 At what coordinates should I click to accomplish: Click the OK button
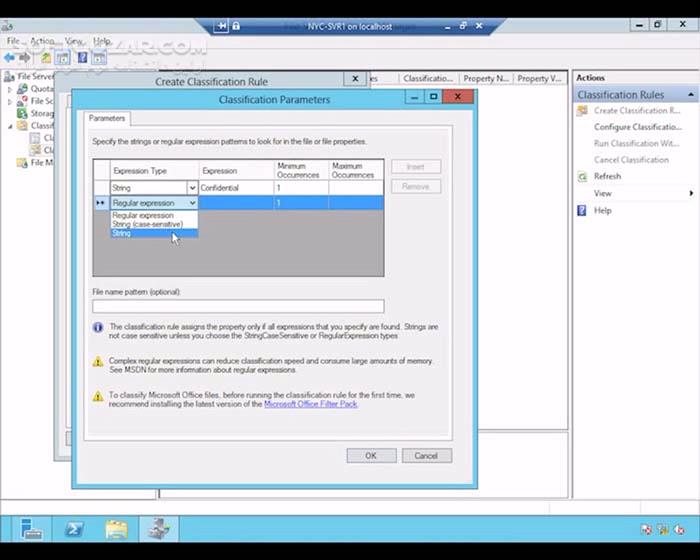pyautogui.click(x=371, y=456)
